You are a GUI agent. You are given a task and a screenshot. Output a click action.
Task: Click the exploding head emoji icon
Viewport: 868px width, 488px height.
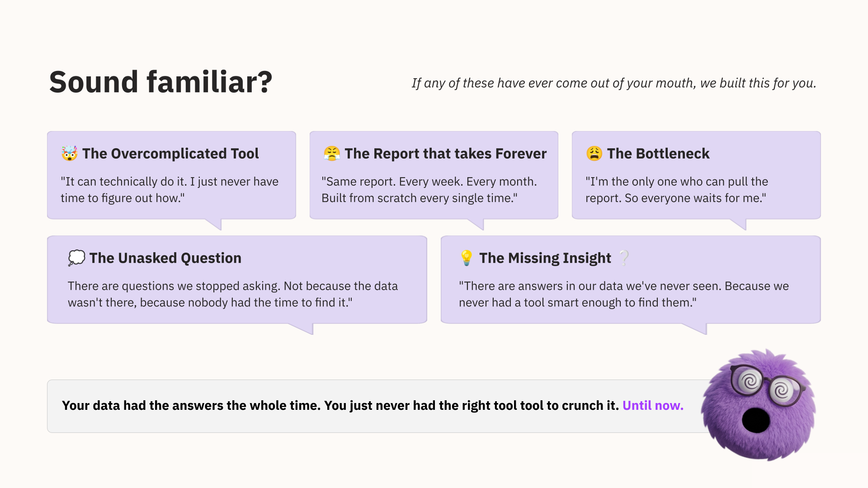(70, 154)
